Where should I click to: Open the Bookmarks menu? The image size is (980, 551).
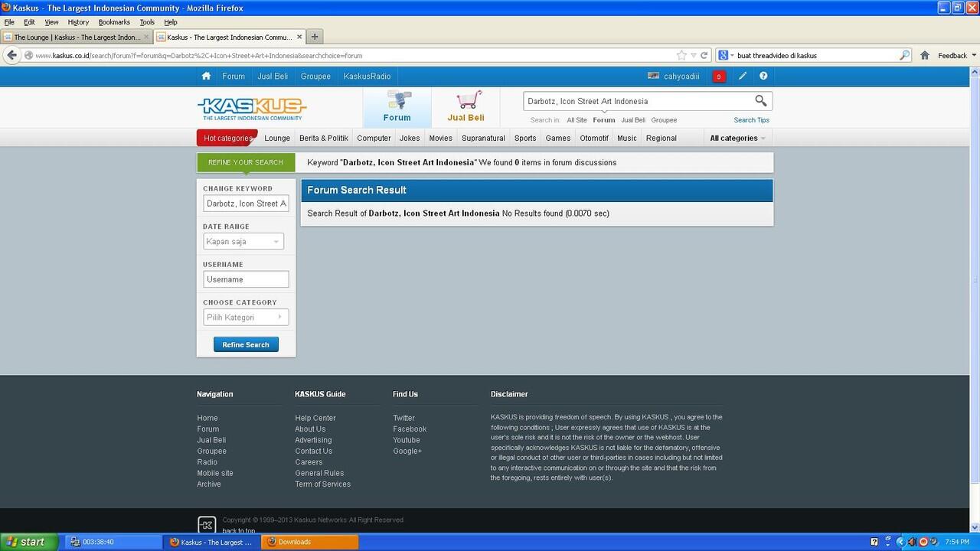[x=114, y=22]
